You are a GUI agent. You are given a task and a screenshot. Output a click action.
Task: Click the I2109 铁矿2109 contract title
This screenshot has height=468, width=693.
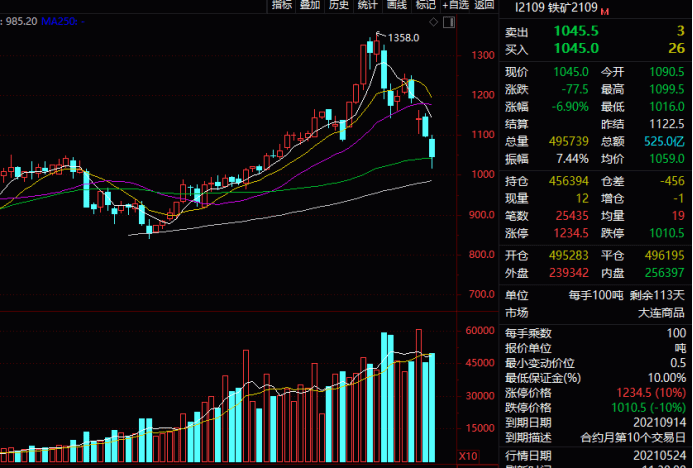tap(556, 8)
